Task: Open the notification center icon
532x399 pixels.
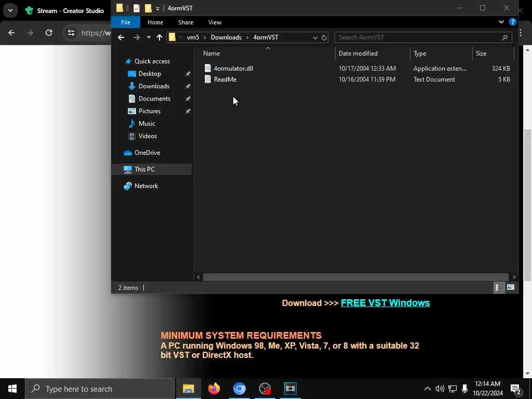Action: tap(515, 389)
